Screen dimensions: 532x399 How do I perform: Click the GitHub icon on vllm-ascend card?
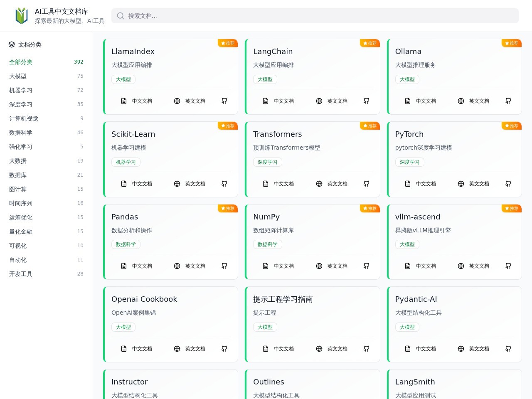pyautogui.click(x=508, y=266)
